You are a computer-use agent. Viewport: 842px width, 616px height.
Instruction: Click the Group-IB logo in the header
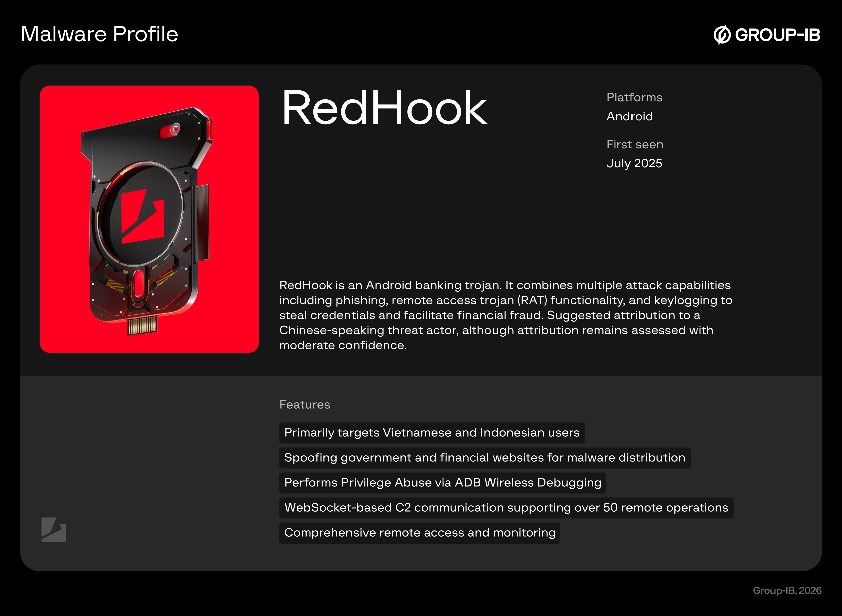point(767,35)
